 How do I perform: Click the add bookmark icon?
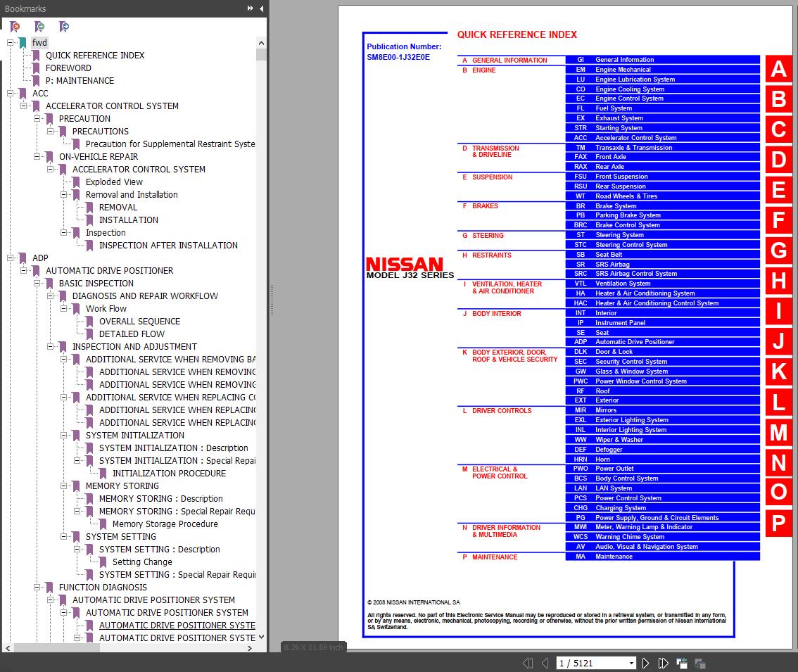[39, 27]
